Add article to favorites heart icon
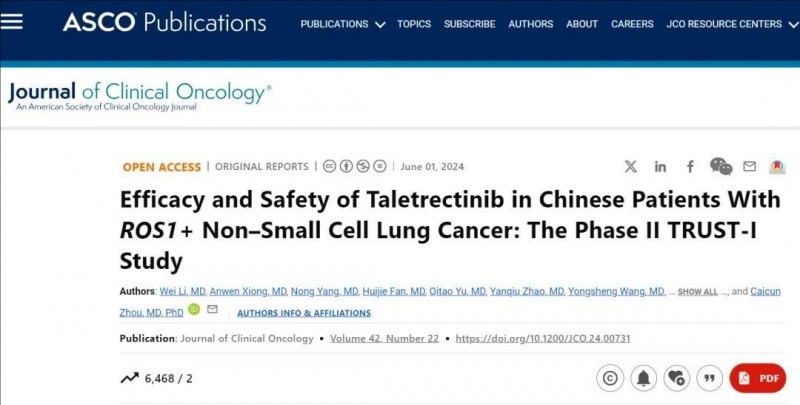 677,378
